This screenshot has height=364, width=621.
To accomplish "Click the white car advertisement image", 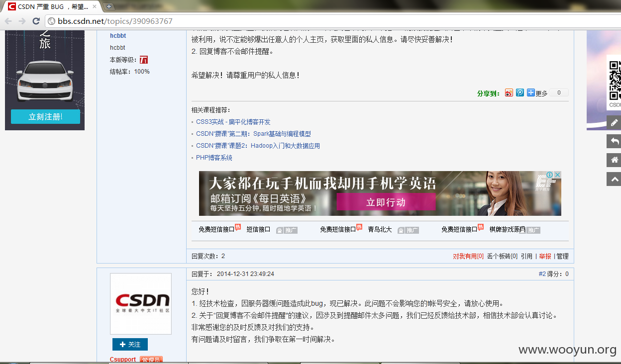I will [45, 81].
